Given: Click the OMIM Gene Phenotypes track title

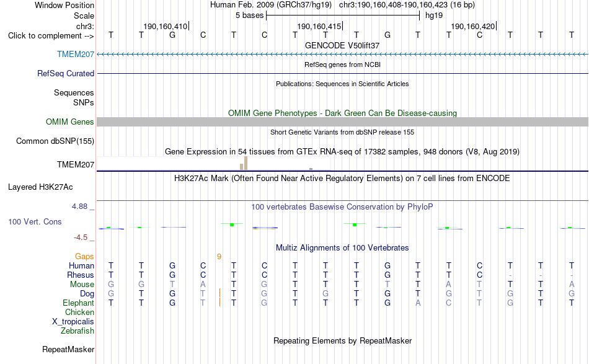Looking at the screenshot, I should 343,113.
